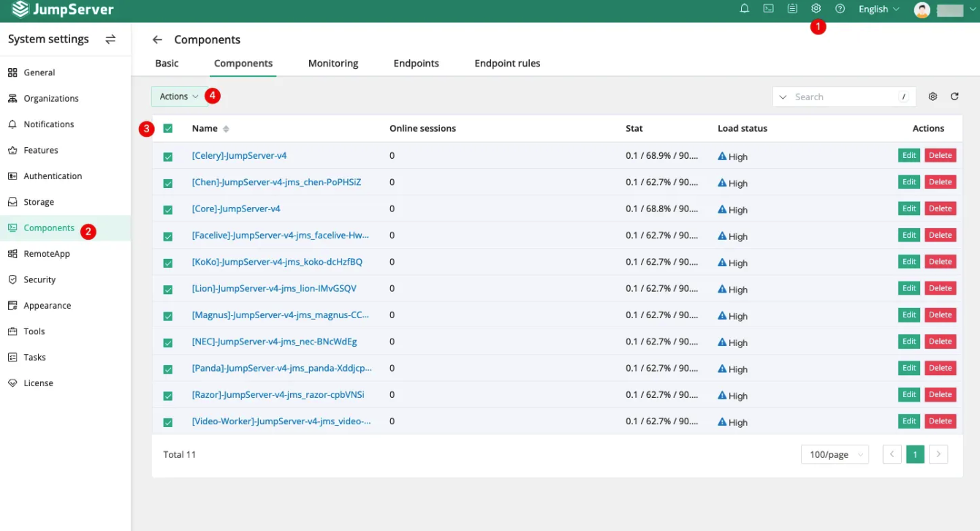Image resolution: width=980 pixels, height=531 pixels.
Task: Open the [Panda]-JumpServer-v4 component link
Action: coord(282,368)
